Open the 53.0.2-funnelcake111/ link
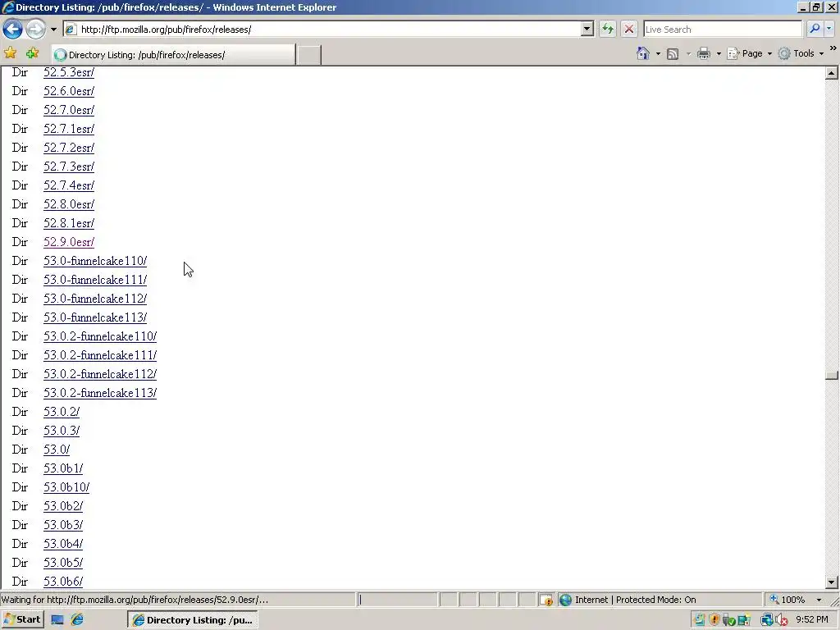Screen dimensions: 840x630 (100, 355)
